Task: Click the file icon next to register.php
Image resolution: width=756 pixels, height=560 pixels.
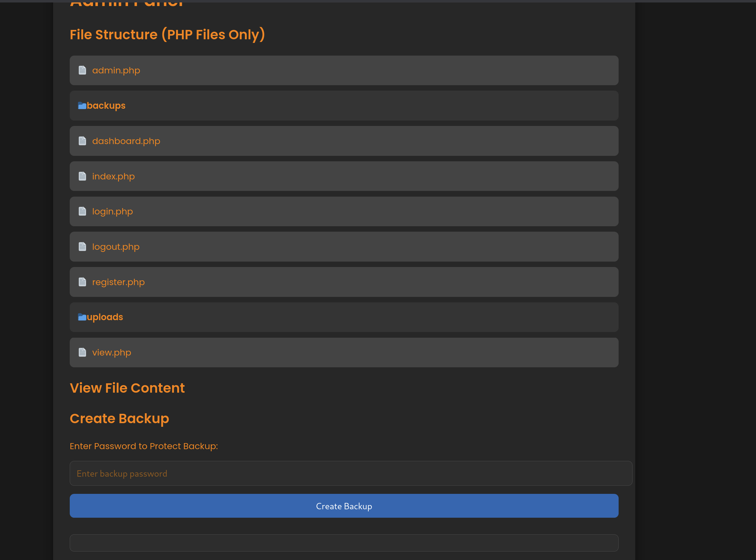Action: (82, 282)
